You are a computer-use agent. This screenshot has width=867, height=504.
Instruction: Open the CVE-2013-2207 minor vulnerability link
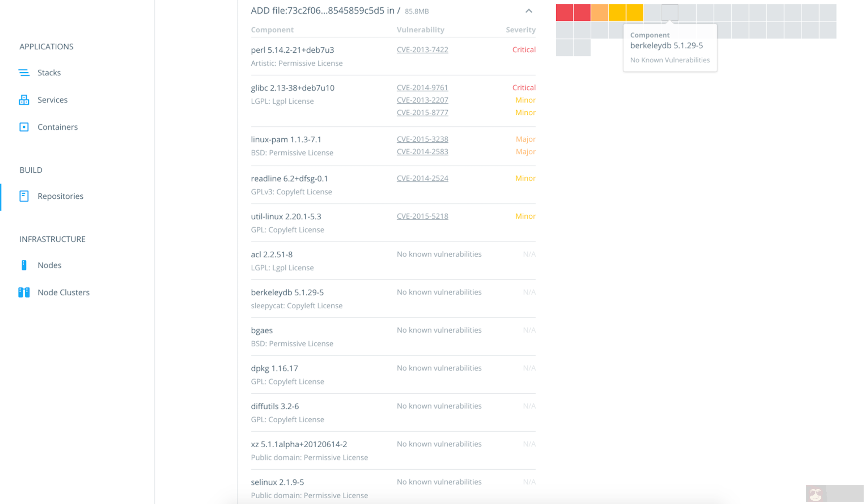422,100
